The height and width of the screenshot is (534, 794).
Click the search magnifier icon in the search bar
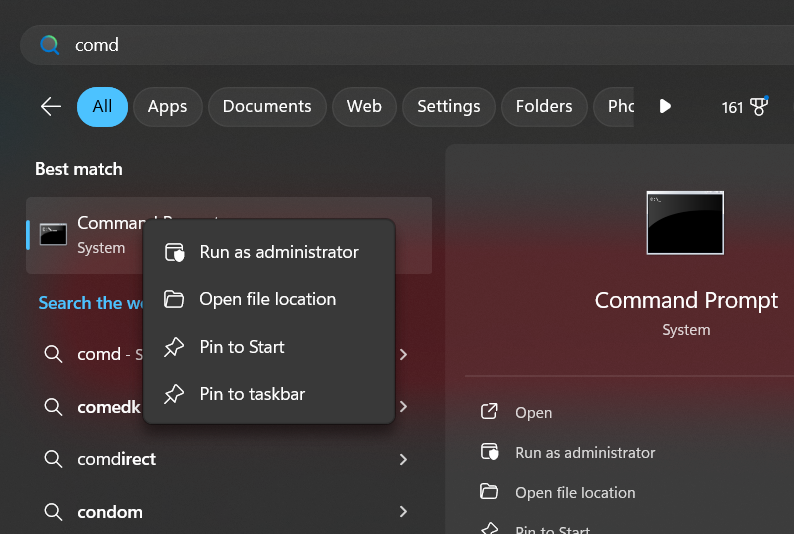(50, 45)
